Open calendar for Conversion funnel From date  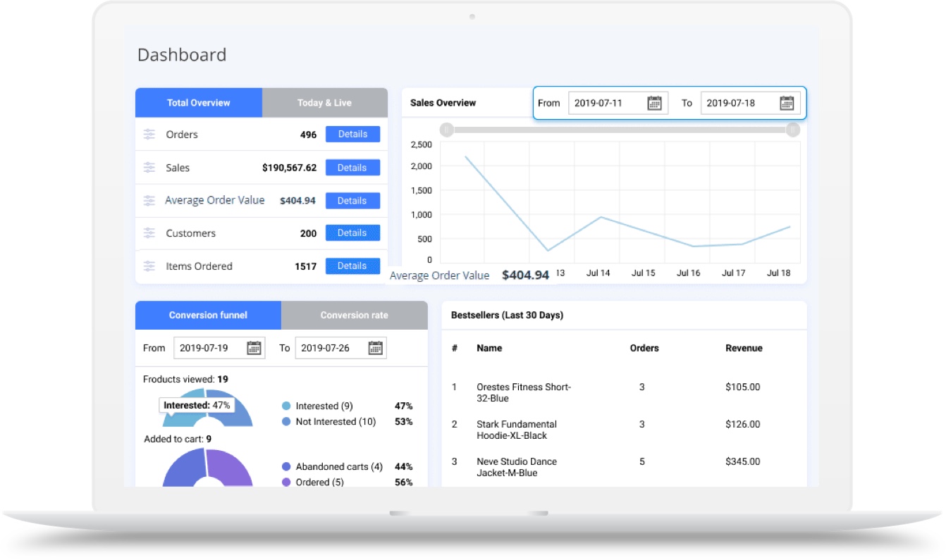tap(254, 348)
